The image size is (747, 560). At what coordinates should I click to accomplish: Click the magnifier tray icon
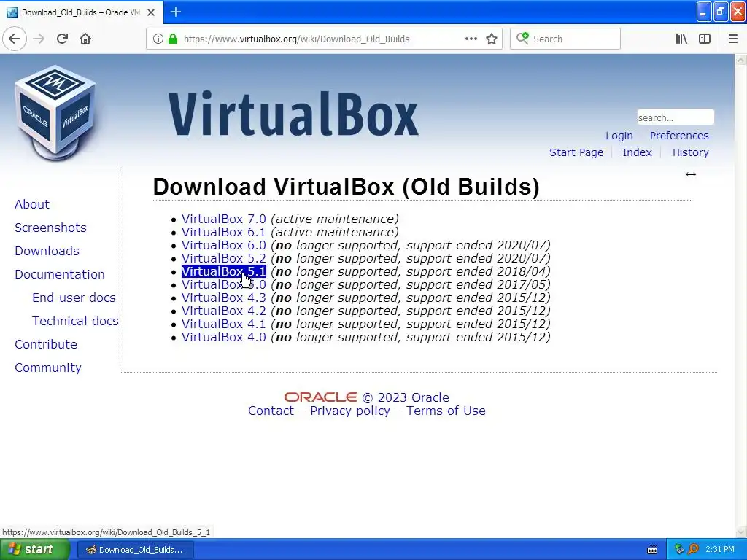(x=693, y=550)
